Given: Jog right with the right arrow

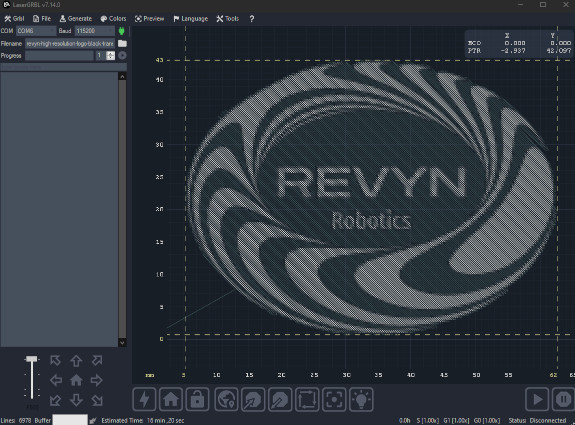Looking at the screenshot, I should tap(96, 380).
